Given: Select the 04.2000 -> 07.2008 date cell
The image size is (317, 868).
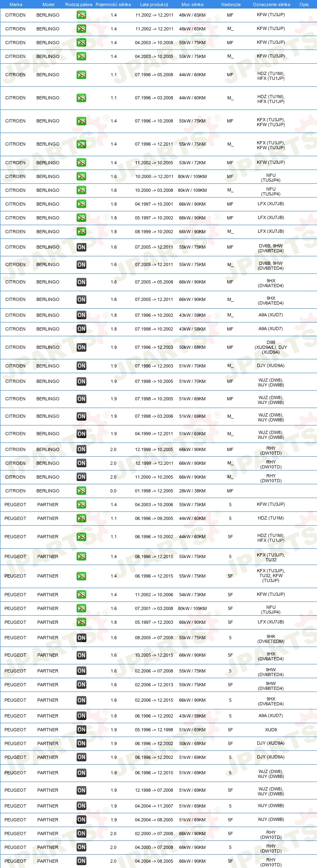Looking at the screenshot, I should click(x=154, y=847).
